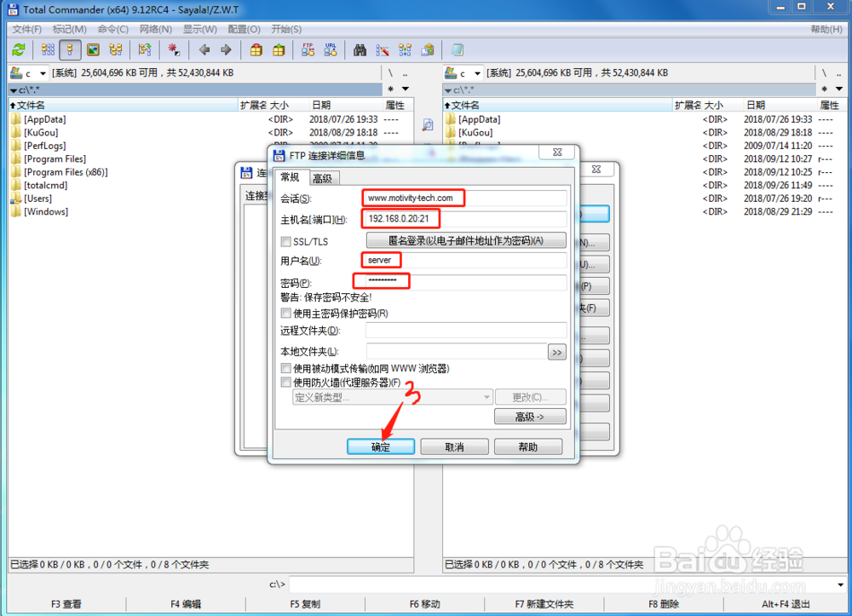
Task: Go back with the left arrow icon
Action: point(204,50)
